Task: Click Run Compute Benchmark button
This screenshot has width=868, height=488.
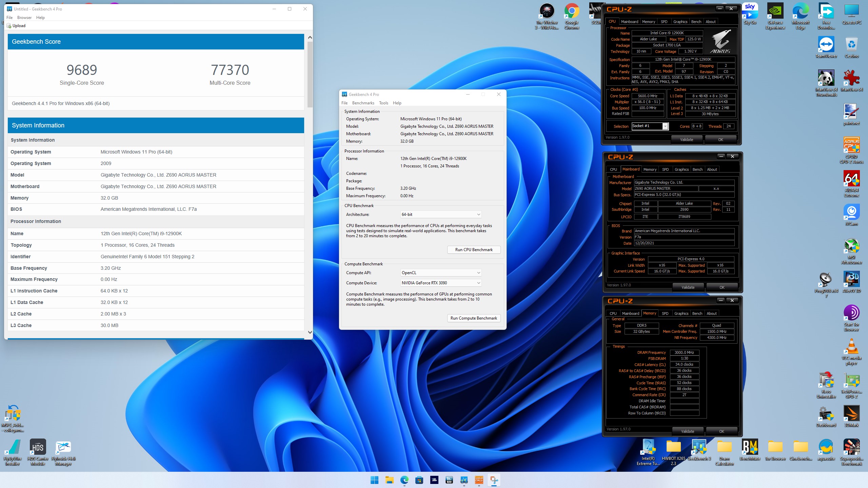Action: coord(474,318)
